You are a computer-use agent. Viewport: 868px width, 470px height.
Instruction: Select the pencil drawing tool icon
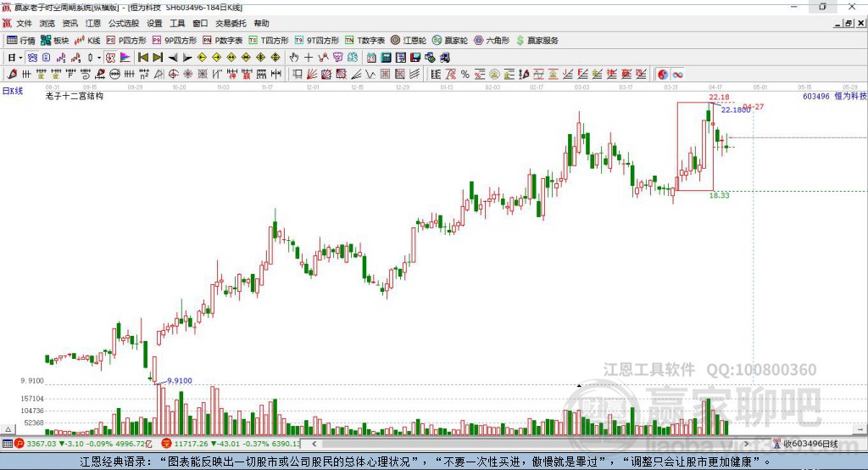[12, 74]
